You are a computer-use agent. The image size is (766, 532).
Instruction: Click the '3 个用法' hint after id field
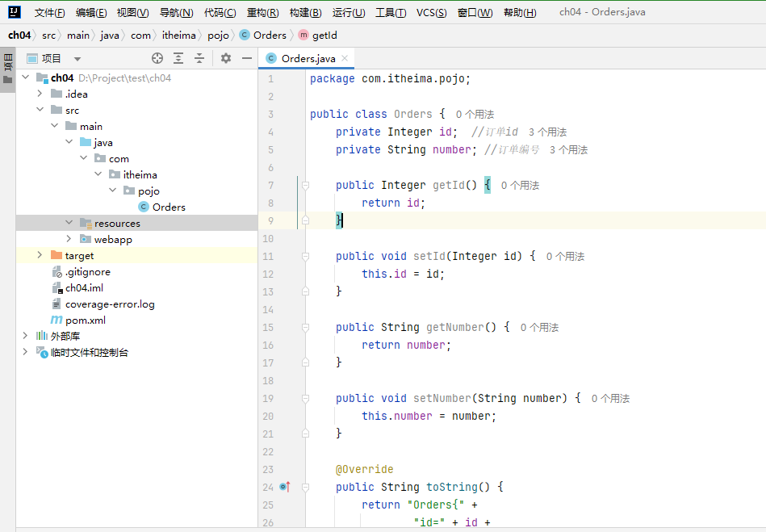coord(547,132)
